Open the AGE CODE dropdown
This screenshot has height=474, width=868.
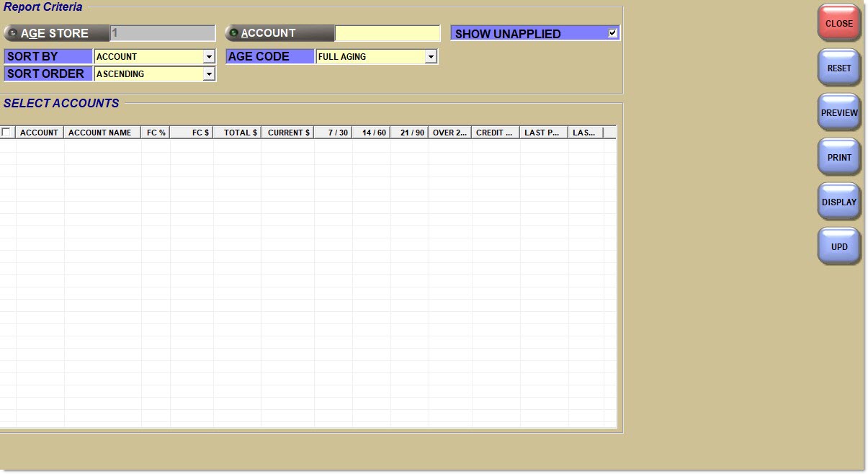430,57
